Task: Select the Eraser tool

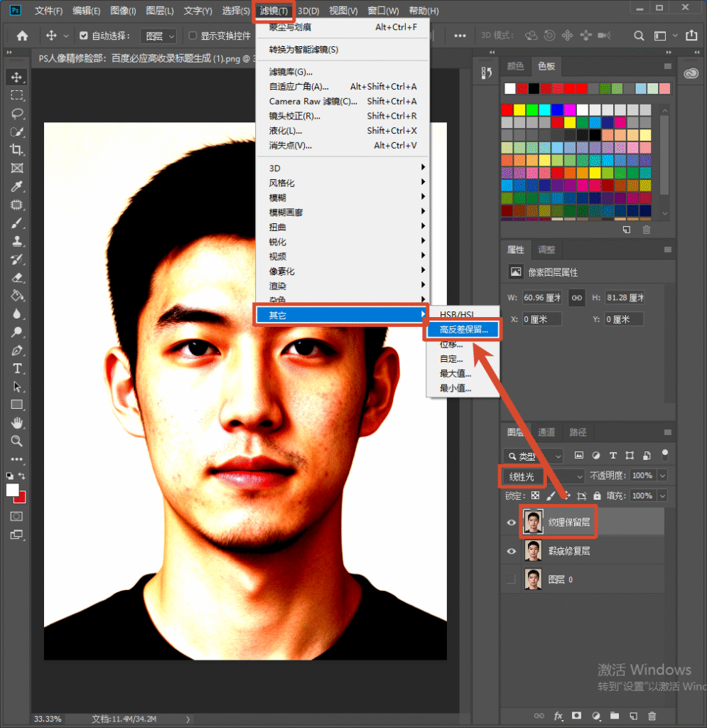Action: tap(17, 278)
